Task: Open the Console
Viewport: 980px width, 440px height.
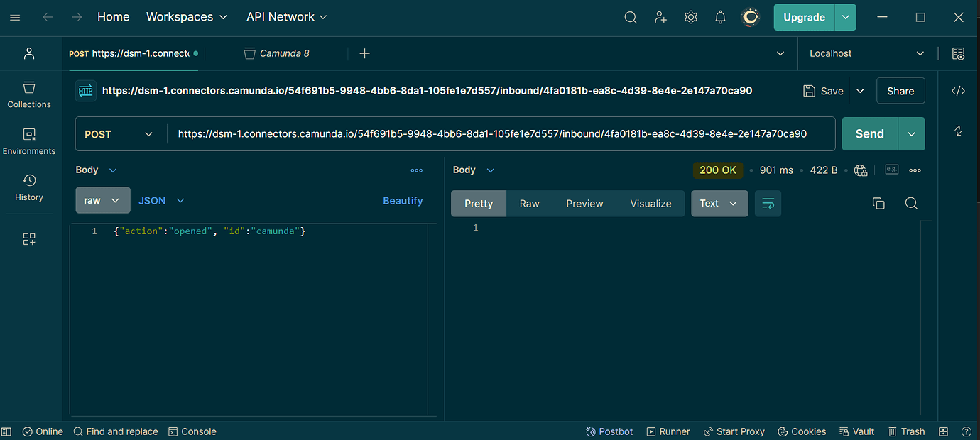Action: (x=192, y=431)
